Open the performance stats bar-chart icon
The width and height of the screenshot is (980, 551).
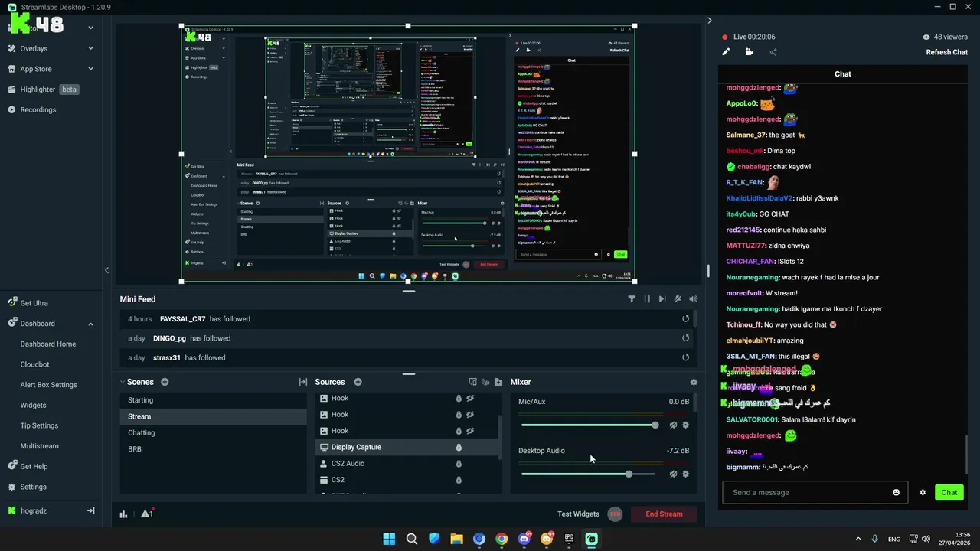pos(123,514)
